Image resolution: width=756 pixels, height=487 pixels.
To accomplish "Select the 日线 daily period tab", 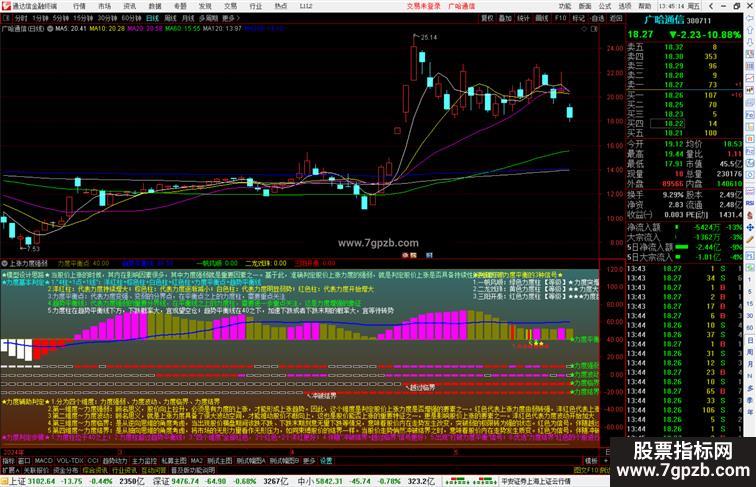I will pyautogui.click(x=152, y=18).
